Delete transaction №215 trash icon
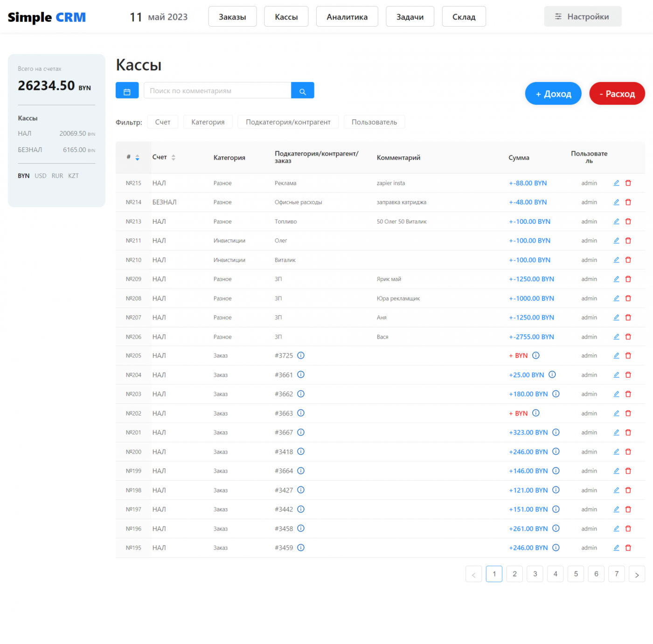 point(628,183)
